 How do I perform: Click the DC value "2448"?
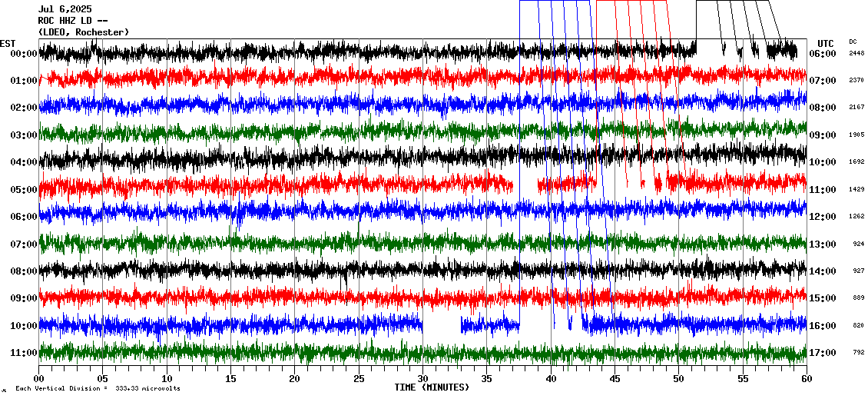point(856,53)
